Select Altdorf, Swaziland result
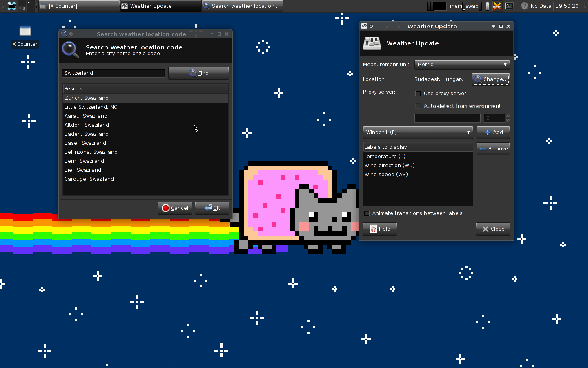Screen dimensions: 588x368 tap(145, 125)
